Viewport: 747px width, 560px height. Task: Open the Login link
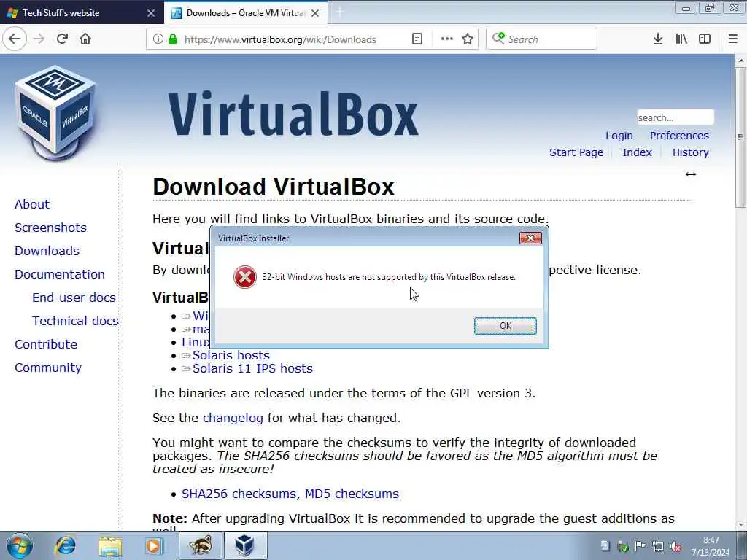tap(619, 136)
